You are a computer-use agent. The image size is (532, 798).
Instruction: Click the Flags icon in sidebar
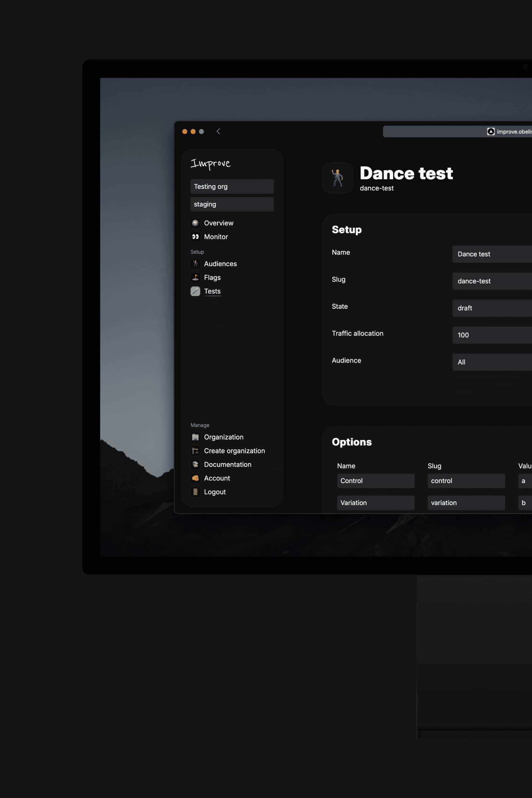pyautogui.click(x=195, y=277)
